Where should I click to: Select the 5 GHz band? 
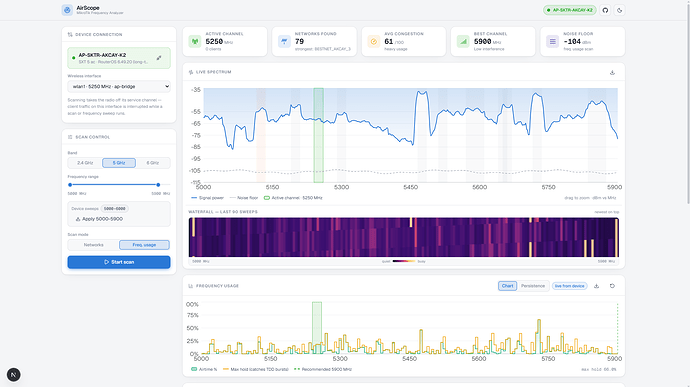tap(119, 163)
